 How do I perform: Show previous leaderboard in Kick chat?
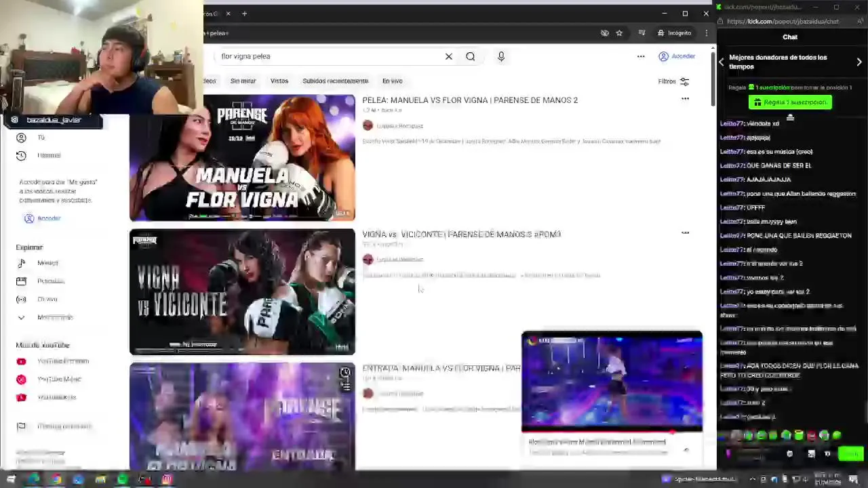[x=722, y=62]
